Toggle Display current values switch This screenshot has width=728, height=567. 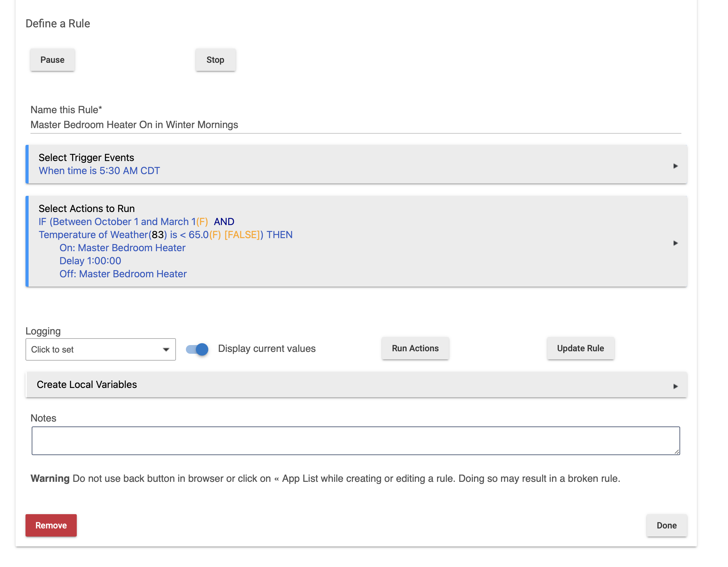pyautogui.click(x=197, y=349)
